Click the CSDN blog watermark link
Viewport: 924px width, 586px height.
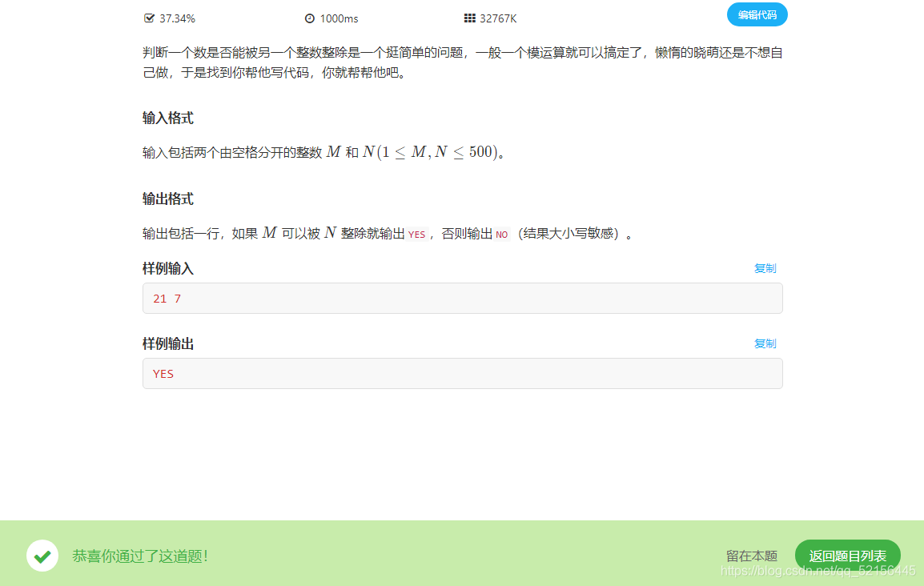click(819, 572)
